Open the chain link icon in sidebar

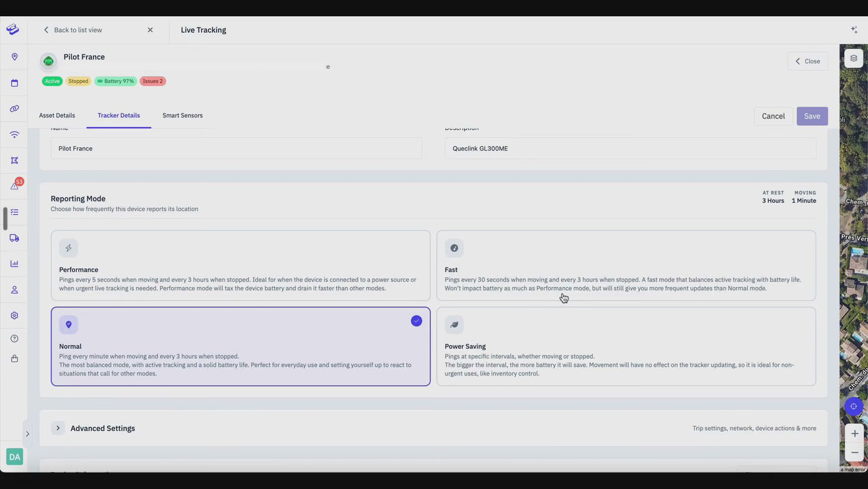click(x=14, y=109)
